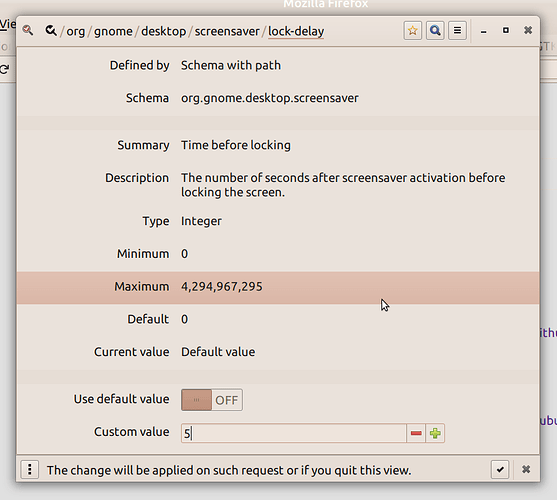Maximize the dconf editor window

[505, 31]
